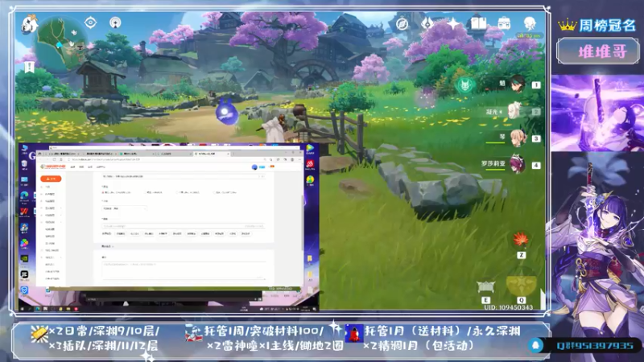Open the Paimon menu icon
Screen dimensions: 644x362
(x=30, y=24)
